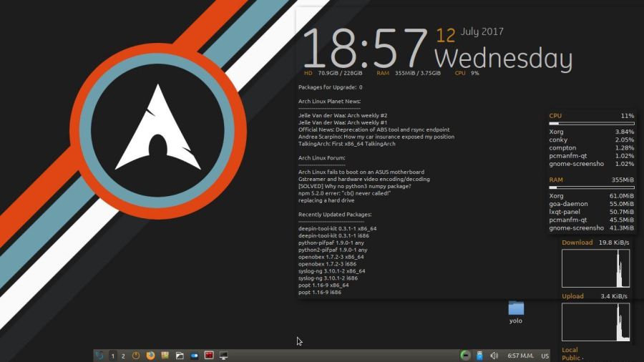644x362 pixels.
Task: Switch to workspace 2 in panel
Action: pos(123,356)
